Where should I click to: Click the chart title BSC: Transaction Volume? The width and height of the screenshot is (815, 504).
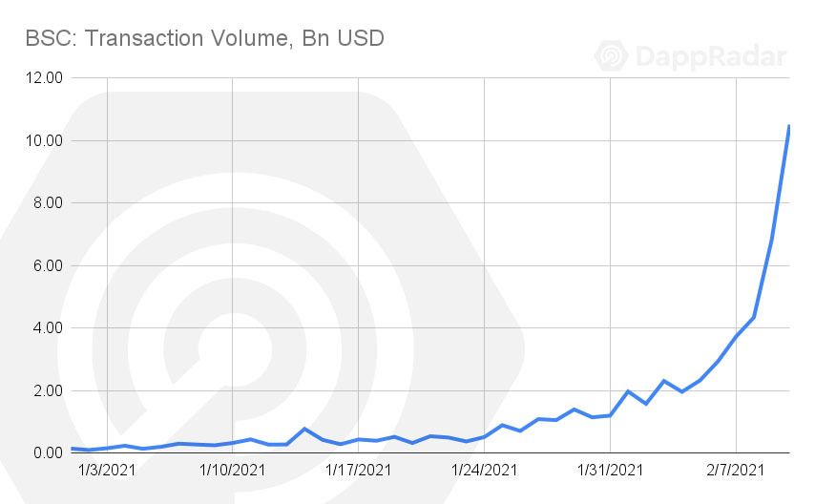[205, 38]
